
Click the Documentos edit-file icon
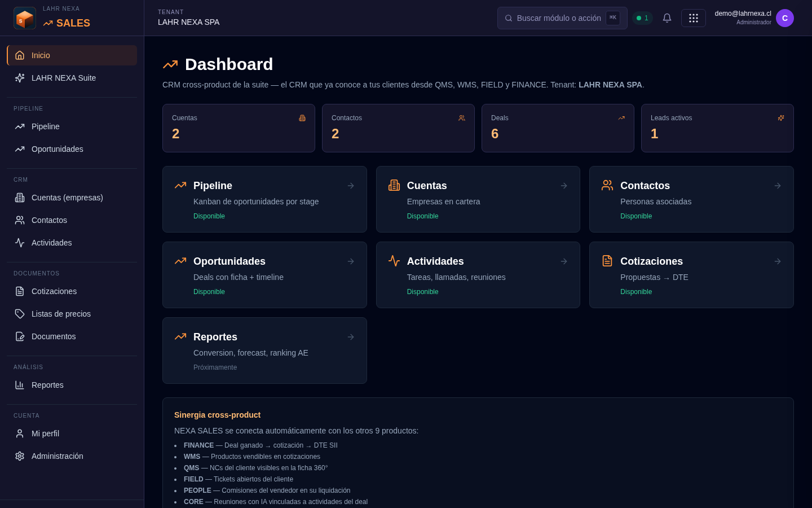pyautogui.click(x=20, y=336)
